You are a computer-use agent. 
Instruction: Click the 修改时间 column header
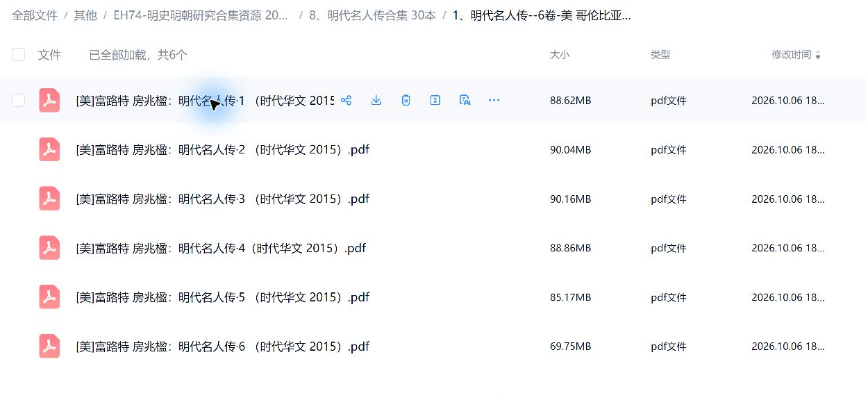792,54
